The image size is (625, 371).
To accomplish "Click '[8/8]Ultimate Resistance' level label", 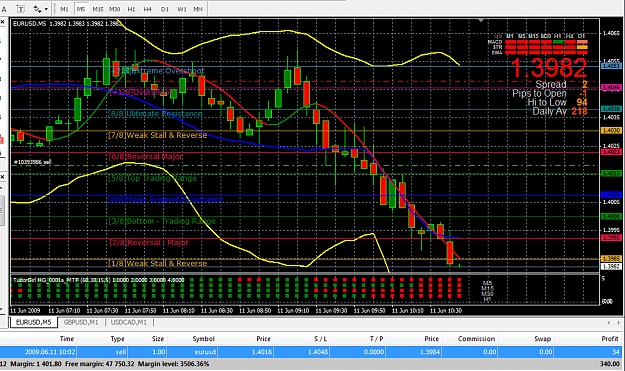I will [155, 114].
